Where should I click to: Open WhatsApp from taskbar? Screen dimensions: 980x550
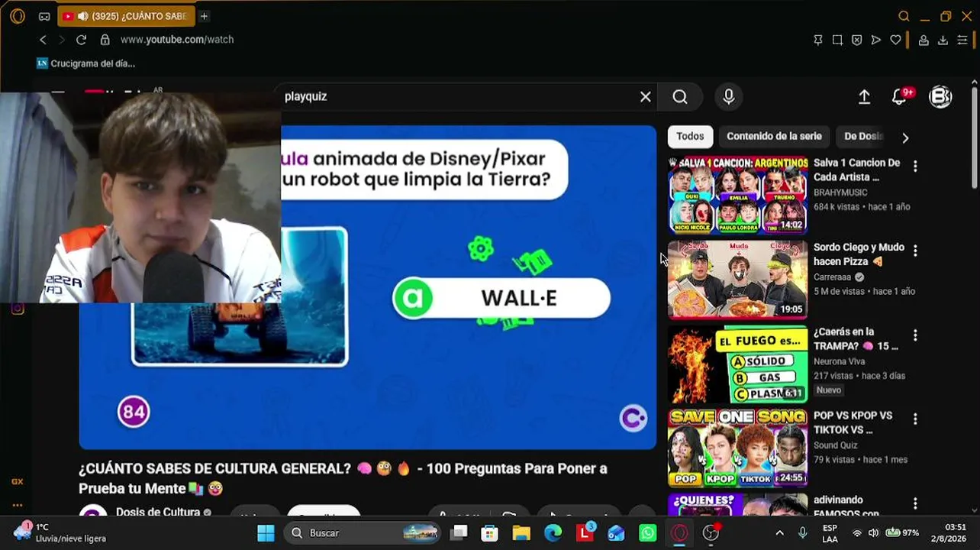point(647,532)
